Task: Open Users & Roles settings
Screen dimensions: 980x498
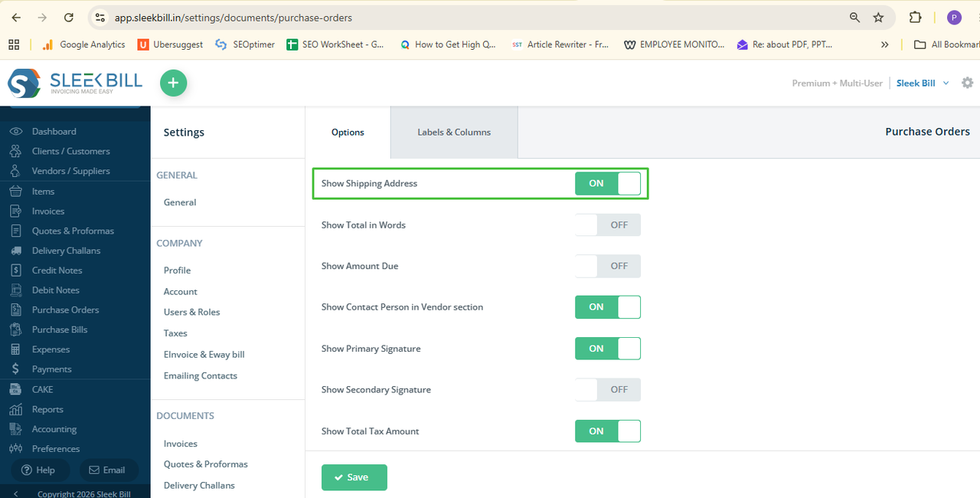Action: (x=191, y=313)
